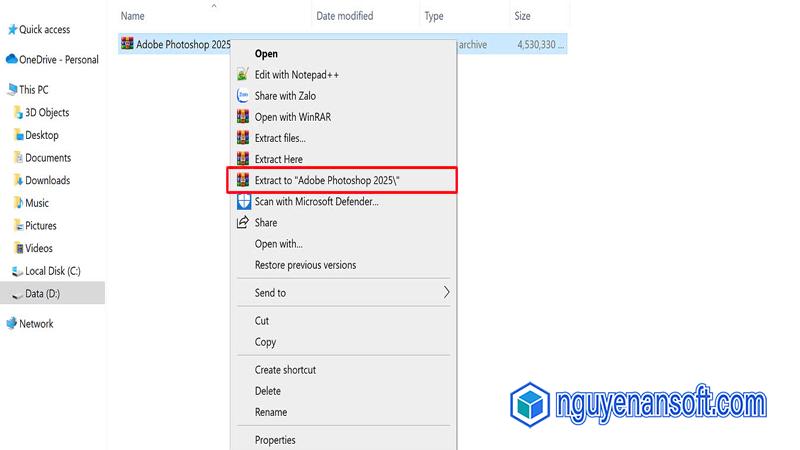Choose Rename from context menu
Viewport: 800px width, 450px height.
(x=344, y=412)
